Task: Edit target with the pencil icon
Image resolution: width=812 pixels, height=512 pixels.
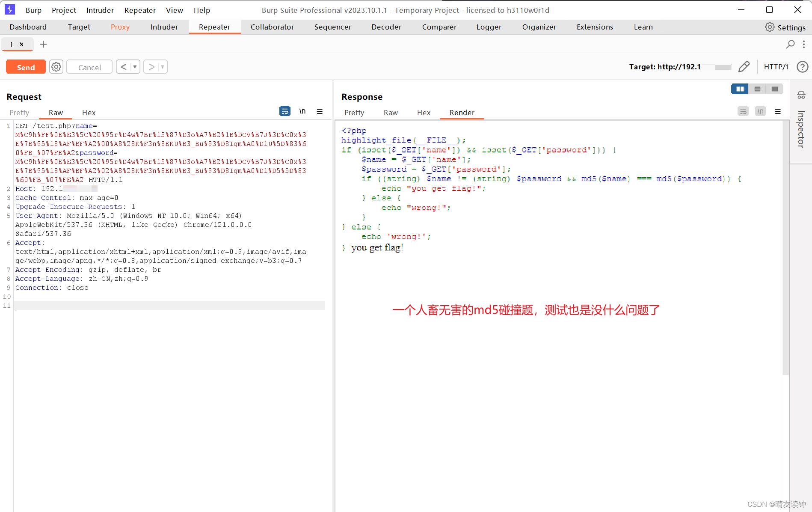Action: (744, 67)
